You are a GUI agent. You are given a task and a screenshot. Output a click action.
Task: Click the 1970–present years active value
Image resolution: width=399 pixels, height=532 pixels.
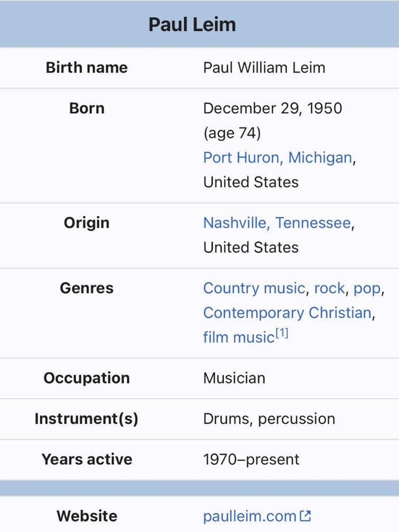[251, 459]
